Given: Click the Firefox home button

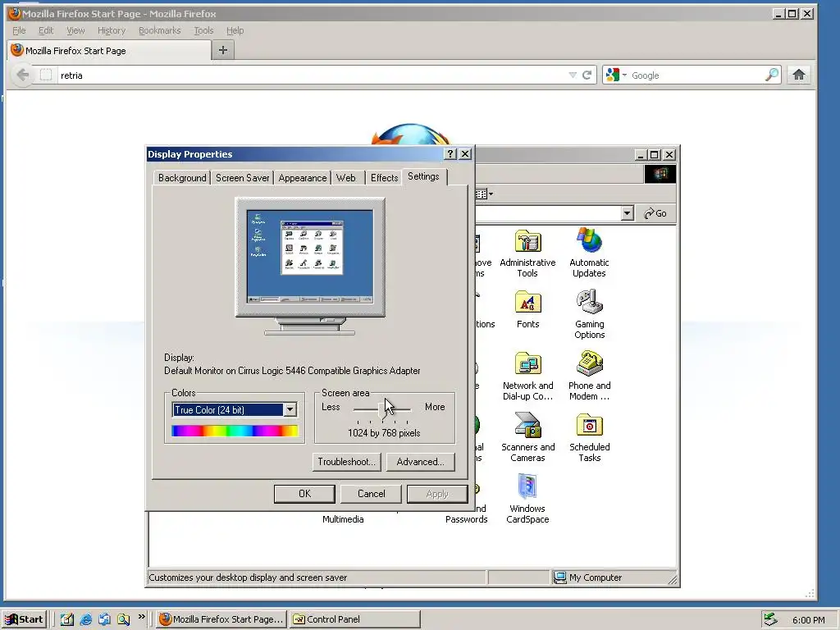Looking at the screenshot, I should pyautogui.click(x=799, y=75).
